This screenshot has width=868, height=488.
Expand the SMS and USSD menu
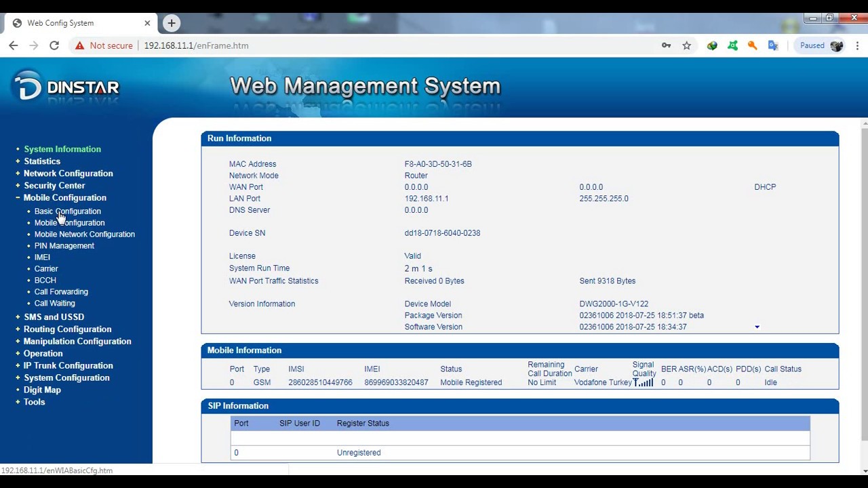54,317
